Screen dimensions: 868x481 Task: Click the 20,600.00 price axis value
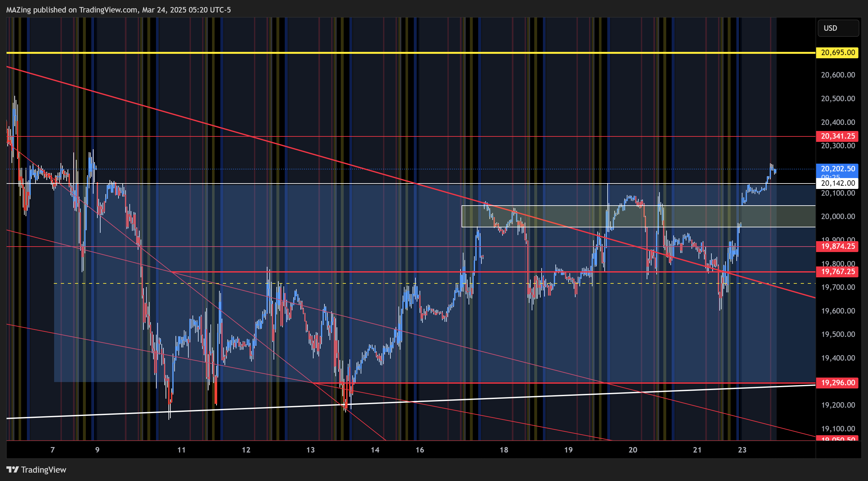pos(838,75)
